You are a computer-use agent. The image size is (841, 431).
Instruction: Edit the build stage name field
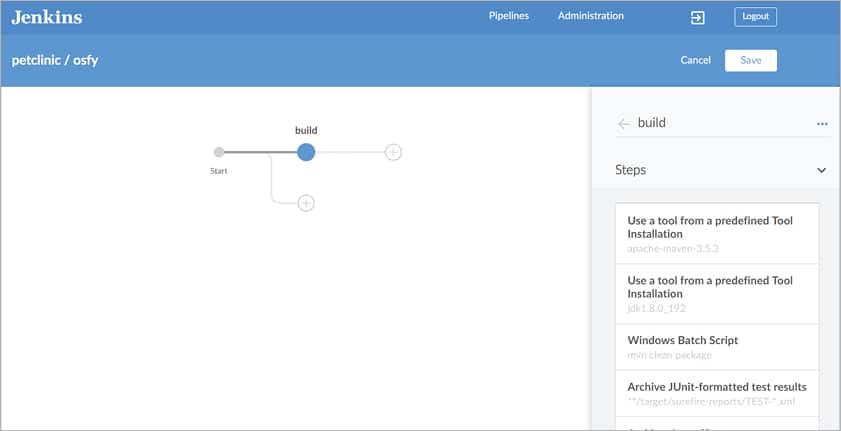pyautogui.click(x=720, y=123)
